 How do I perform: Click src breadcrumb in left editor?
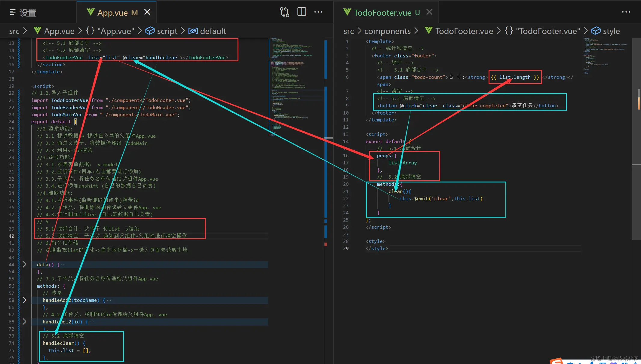pyautogui.click(x=14, y=31)
